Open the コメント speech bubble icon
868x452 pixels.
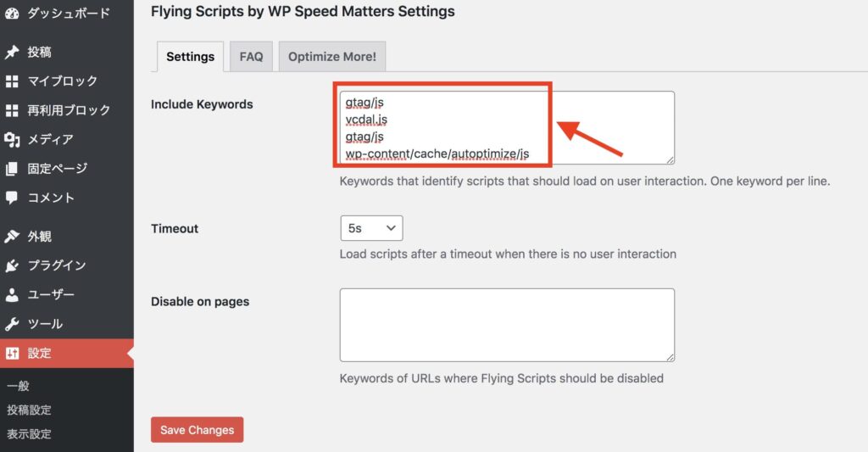pos(12,198)
